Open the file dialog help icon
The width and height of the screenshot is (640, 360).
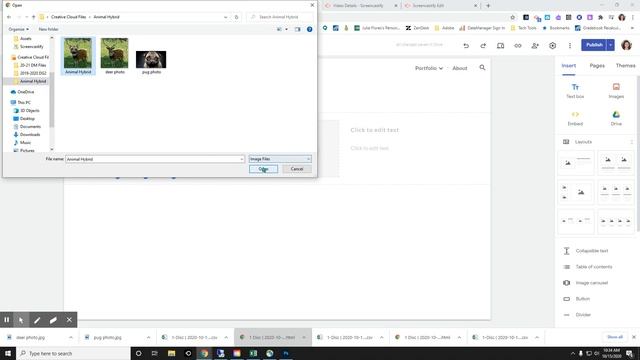point(309,29)
